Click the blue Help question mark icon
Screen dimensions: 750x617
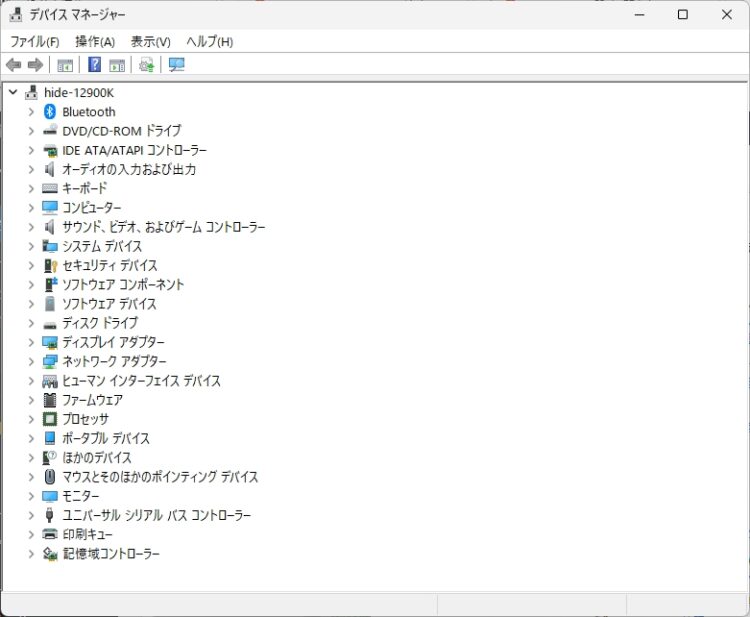click(x=95, y=64)
